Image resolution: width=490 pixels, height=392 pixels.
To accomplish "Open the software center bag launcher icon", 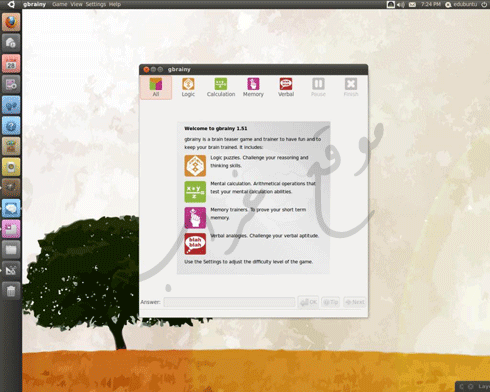I will 11,146.
